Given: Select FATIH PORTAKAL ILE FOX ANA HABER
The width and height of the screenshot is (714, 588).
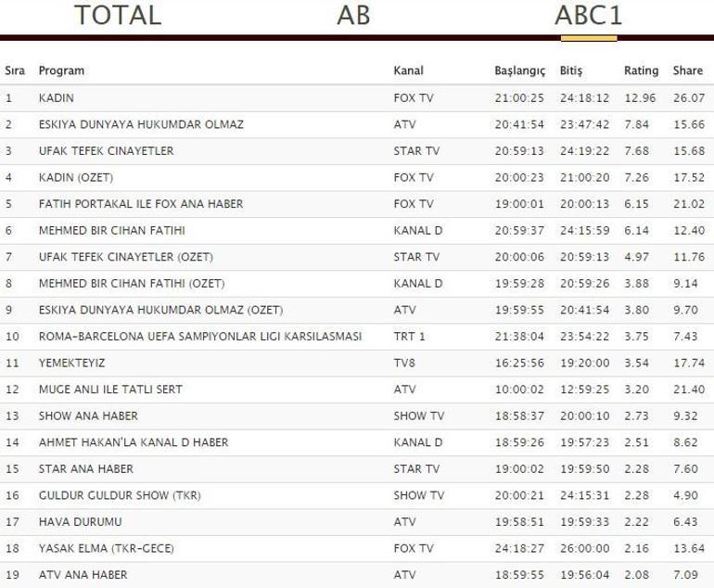Looking at the screenshot, I should point(141,204).
